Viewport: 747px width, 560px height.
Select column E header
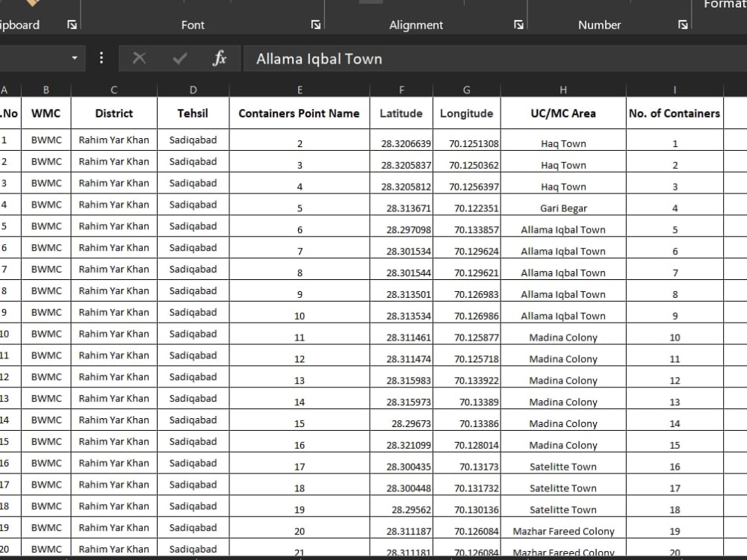pyautogui.click(x=300, y=90)
